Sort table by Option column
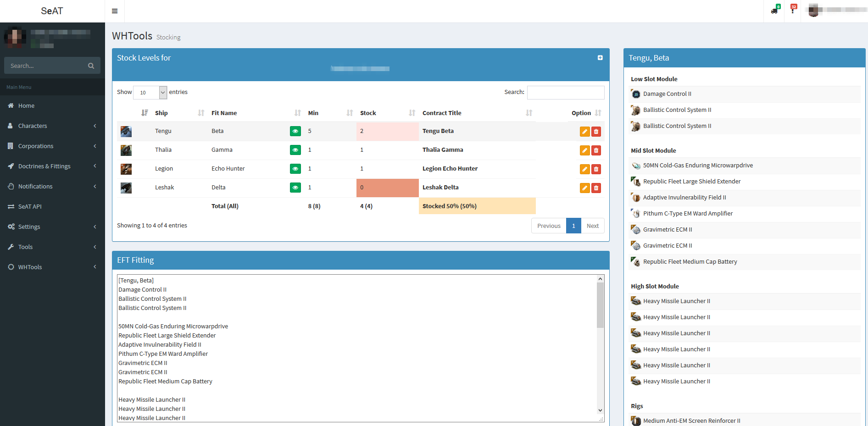The width and height of the screenshot is (868, 426). [586, 113]
